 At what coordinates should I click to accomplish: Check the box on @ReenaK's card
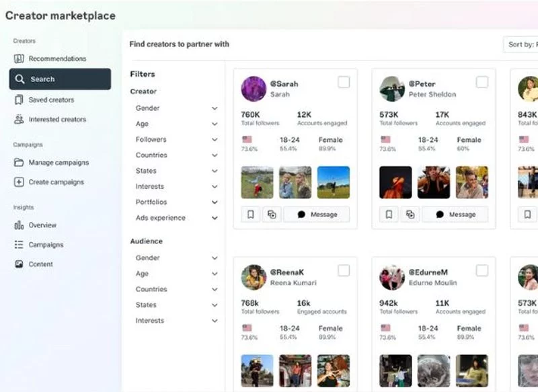click(344, 270)
